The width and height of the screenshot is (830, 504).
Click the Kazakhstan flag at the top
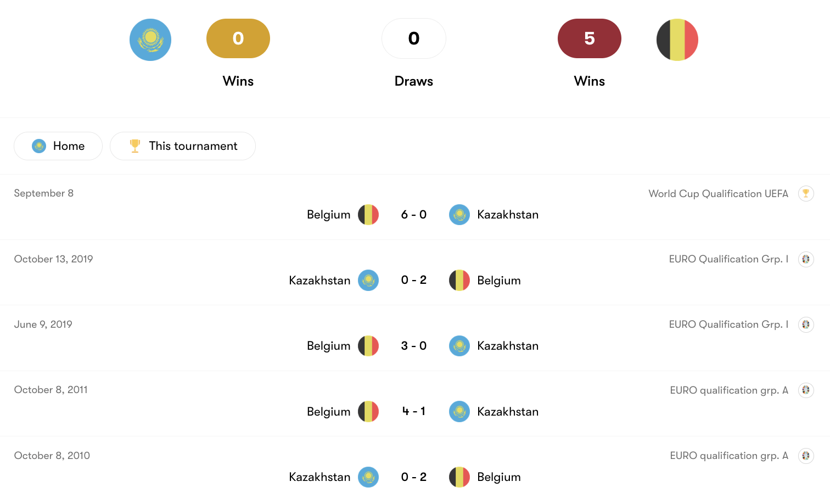[x=150, y=38]
